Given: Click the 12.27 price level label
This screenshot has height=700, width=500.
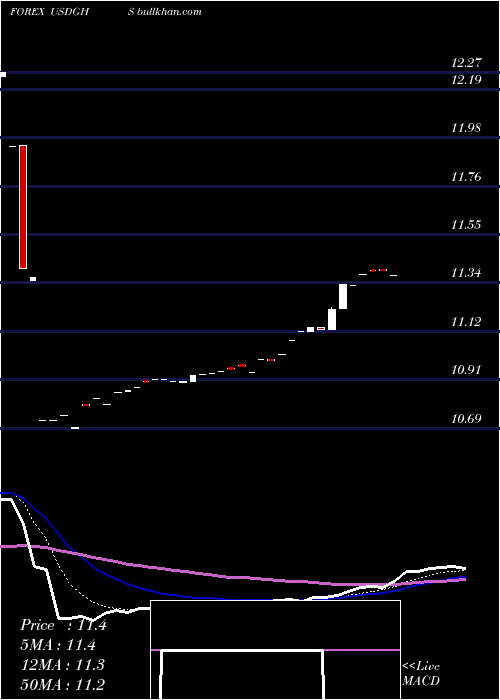Looking at the screenshot, I should point(466,63).
